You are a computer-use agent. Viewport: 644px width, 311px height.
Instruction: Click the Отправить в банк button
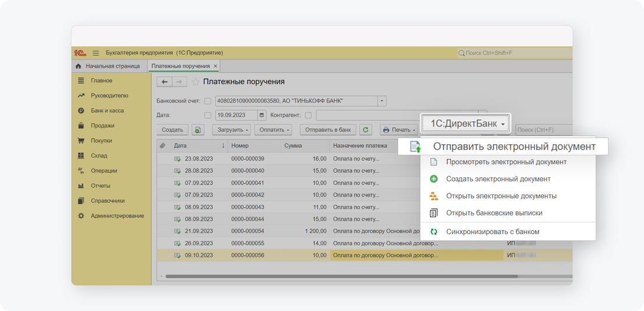click(x=328, y=130)
